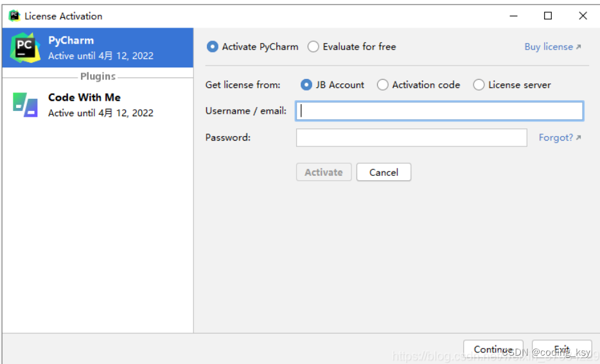Select the Code With Me plugin entry
Screen dimensions: 600x364
coord(98,105)
